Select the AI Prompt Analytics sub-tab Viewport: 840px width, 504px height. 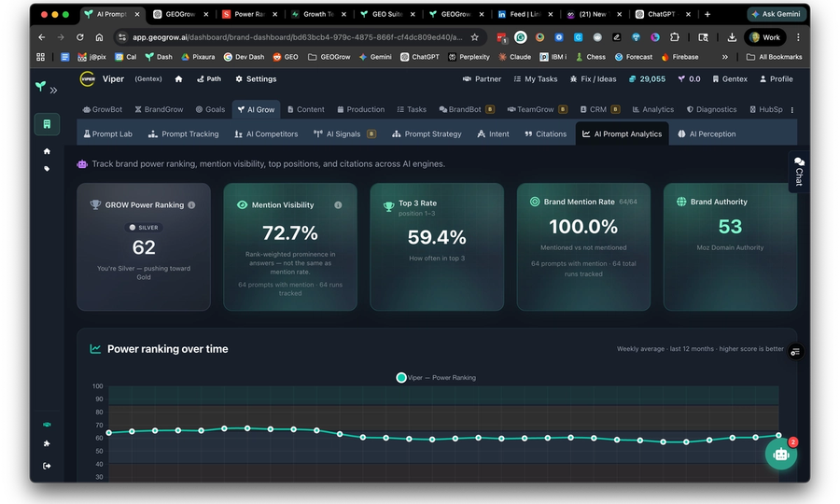622,133
